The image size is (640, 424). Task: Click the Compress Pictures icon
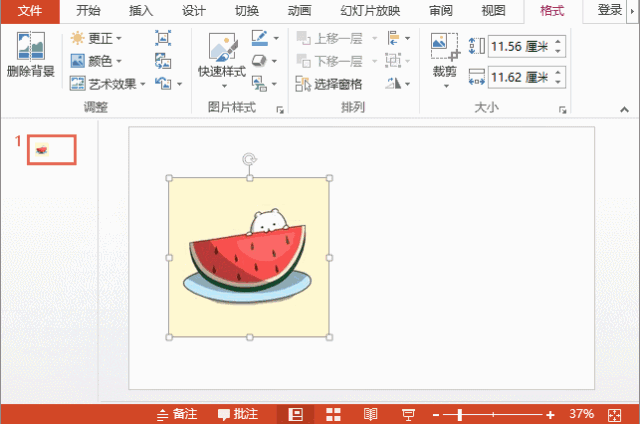(x=163, y=38)
